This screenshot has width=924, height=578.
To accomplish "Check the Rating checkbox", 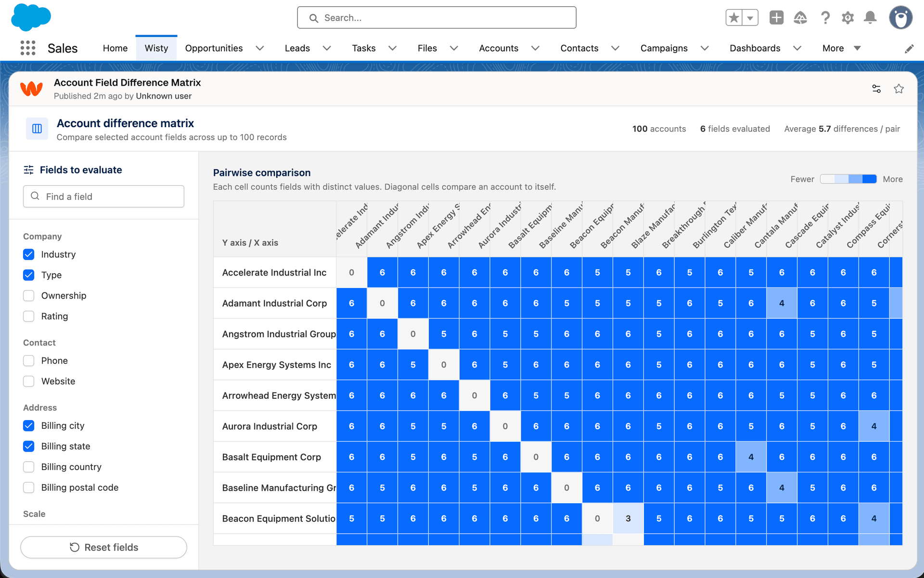I will [29, 316].
